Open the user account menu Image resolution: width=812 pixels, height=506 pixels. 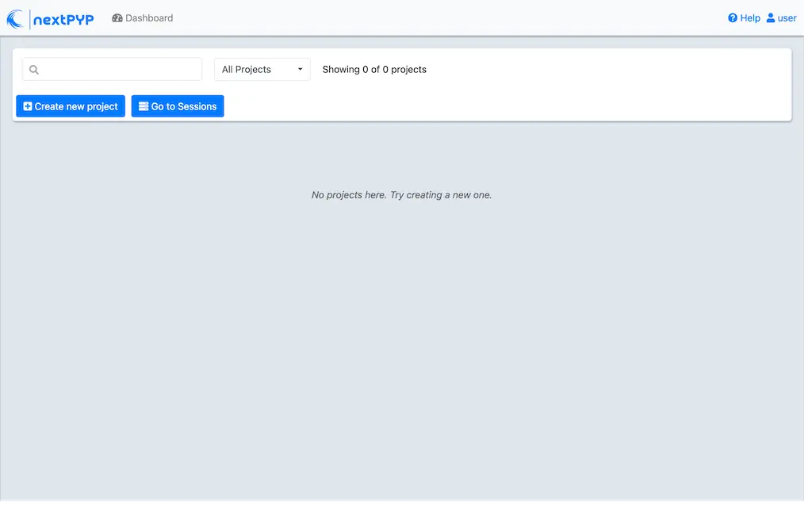[787, 18]
